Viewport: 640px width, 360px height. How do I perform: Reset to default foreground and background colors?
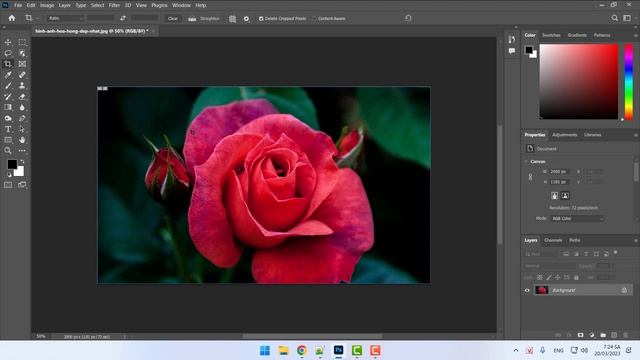[9, 175]
